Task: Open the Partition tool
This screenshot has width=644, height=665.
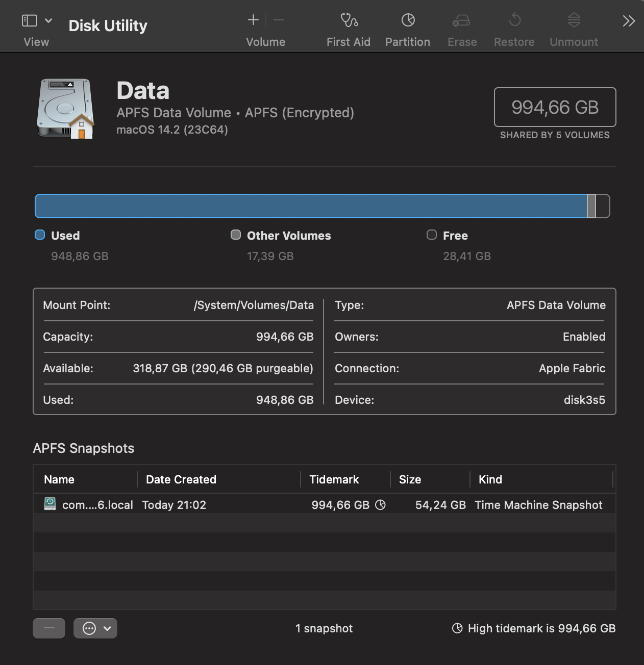Action: pos(408,20)
